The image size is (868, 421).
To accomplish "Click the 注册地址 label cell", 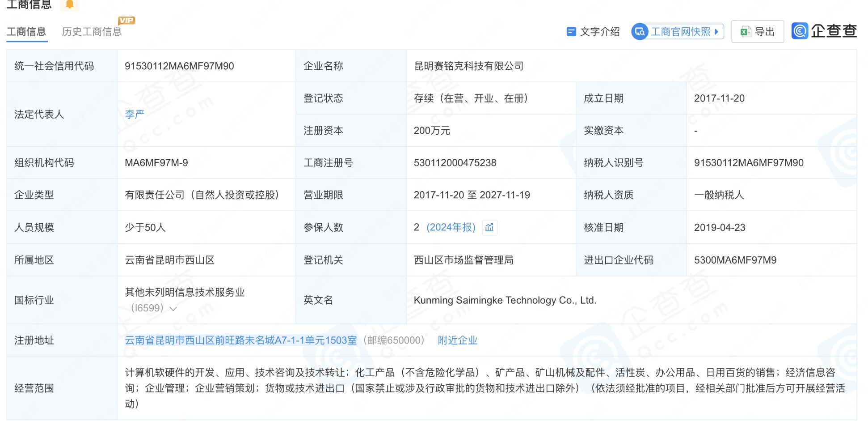I will click(62, 340).
